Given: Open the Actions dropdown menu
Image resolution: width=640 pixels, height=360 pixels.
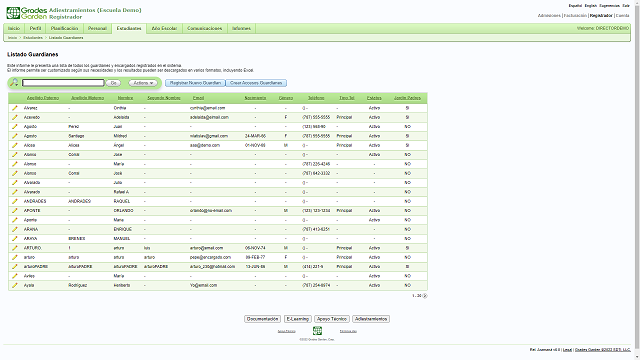Looking at the screenshot, I should [x=143, y=83].
